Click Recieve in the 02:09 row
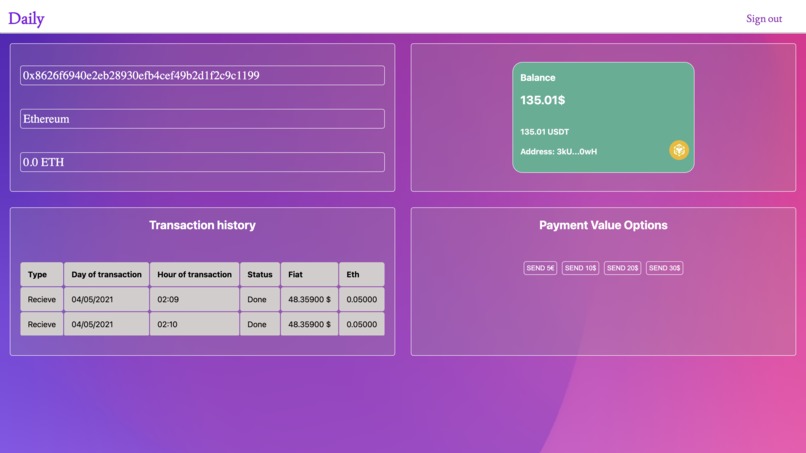 coord(42,299)
